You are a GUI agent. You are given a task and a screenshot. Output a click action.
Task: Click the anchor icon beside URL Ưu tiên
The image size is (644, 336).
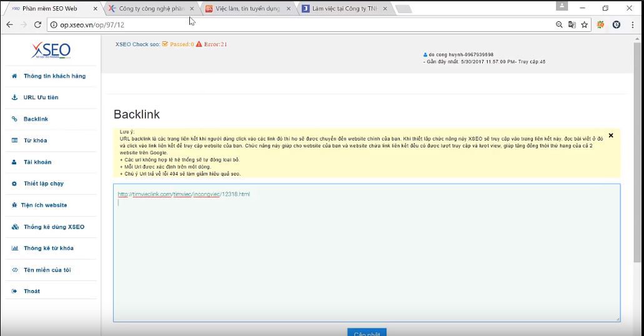14,97
